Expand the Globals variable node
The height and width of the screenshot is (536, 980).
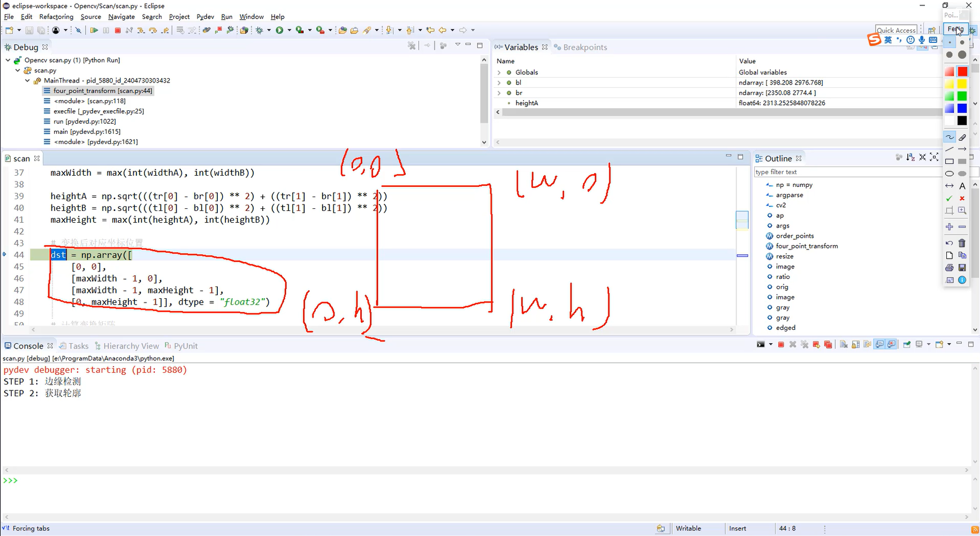[x=499, y=73]
